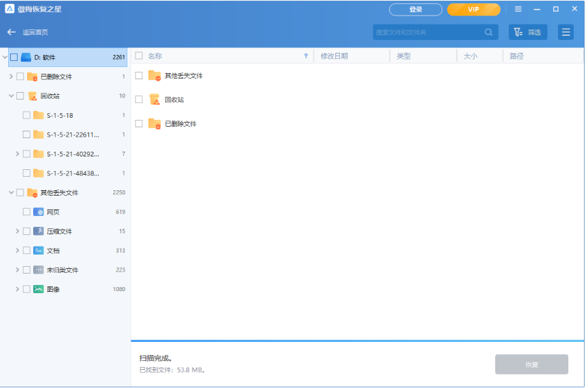Open the view mode list icon

(566, 33)
